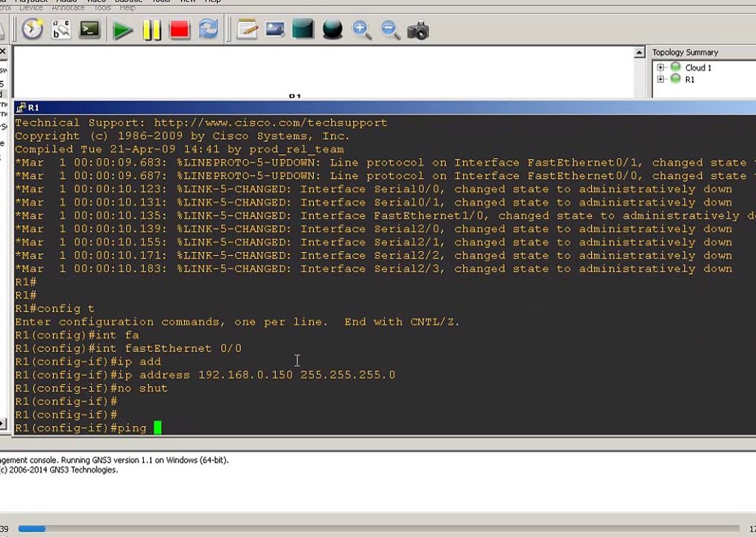
Task: Click 'Copyright (c) 1986-2009 by Cisco Systems' line
Action: [182, 136]
